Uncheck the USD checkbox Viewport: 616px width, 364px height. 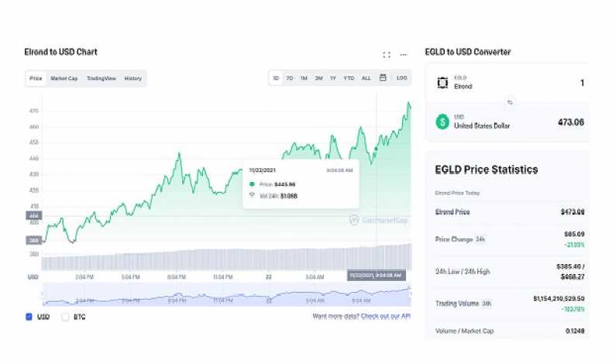pyautogui.click(x=29, y=317)
